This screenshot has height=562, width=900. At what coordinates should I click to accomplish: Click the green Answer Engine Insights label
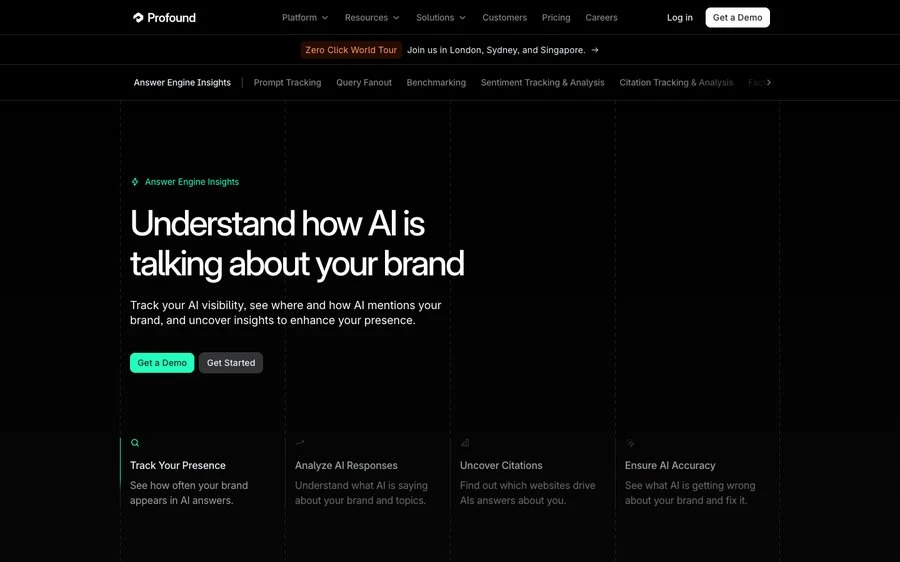pyautogui.click(x=192, y=182)
